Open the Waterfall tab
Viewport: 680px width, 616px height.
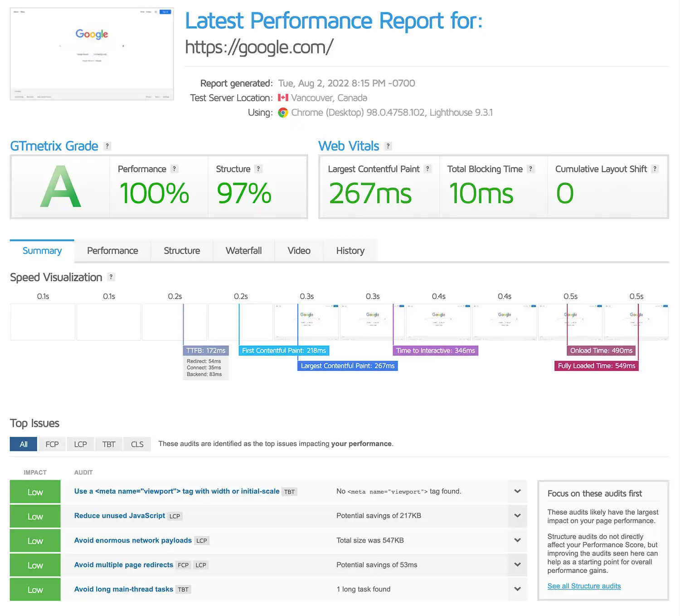(x=244, y=251)
